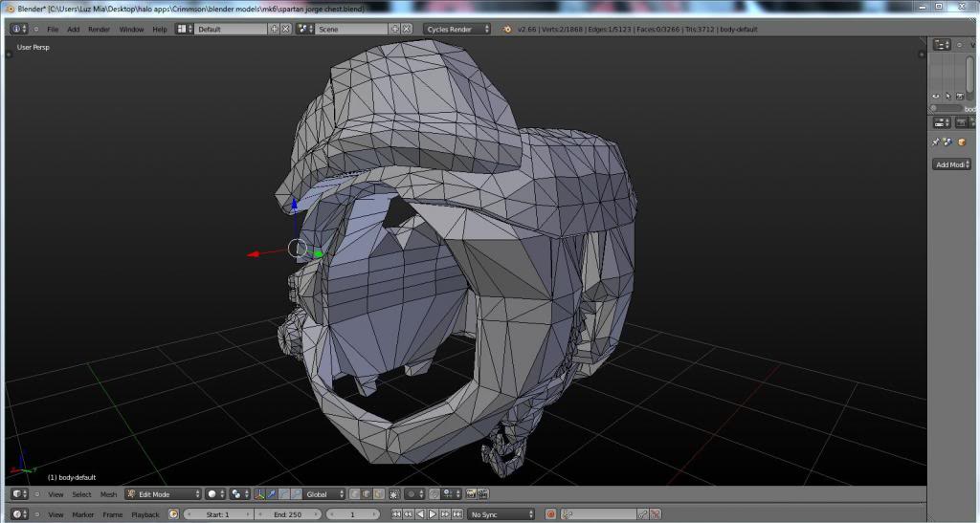Open the 3D View editor type selector
The width and height of the screenshot is (980, 523).
point(19,494)
